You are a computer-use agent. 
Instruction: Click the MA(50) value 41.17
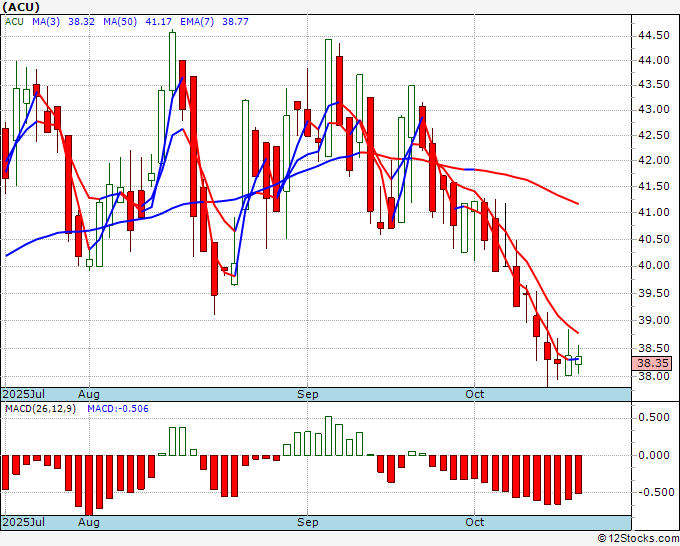(x=158, y=21)
